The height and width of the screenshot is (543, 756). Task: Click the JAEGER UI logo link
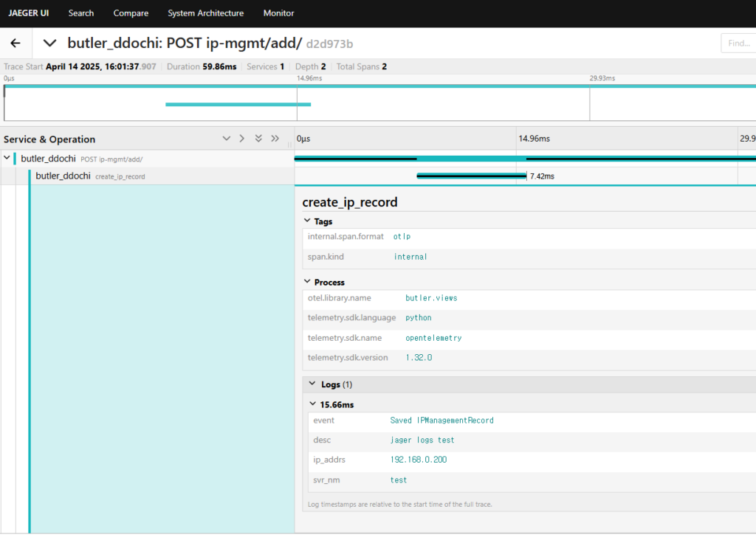(x=28, y=13)
